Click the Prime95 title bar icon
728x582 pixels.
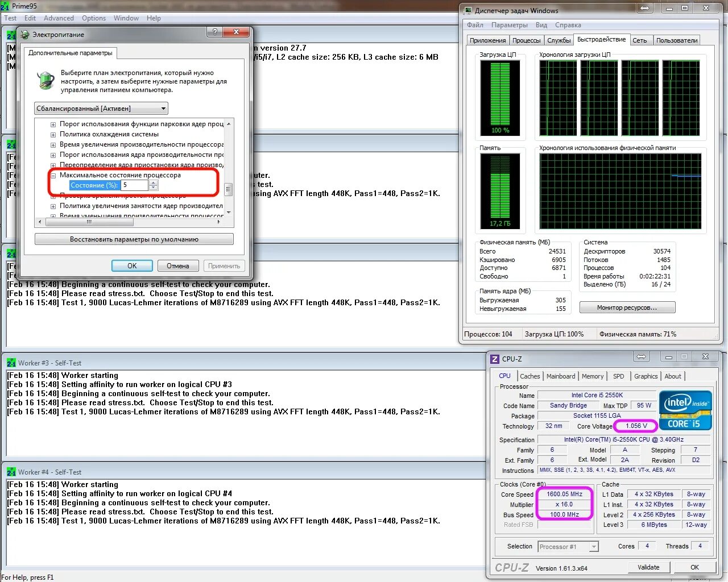5,6
